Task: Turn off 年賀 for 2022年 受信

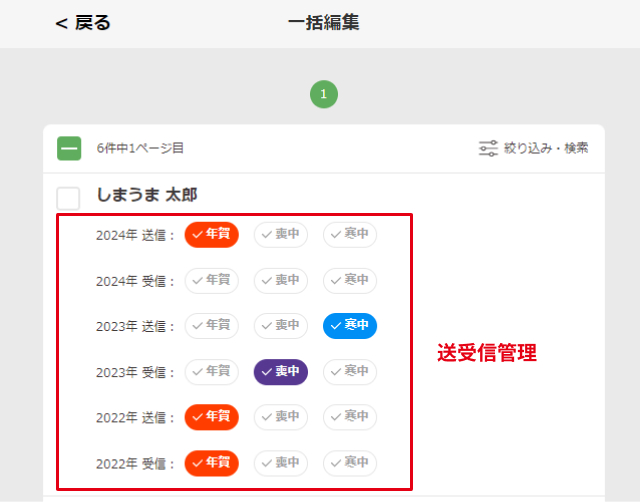Action: coord(211,463)
